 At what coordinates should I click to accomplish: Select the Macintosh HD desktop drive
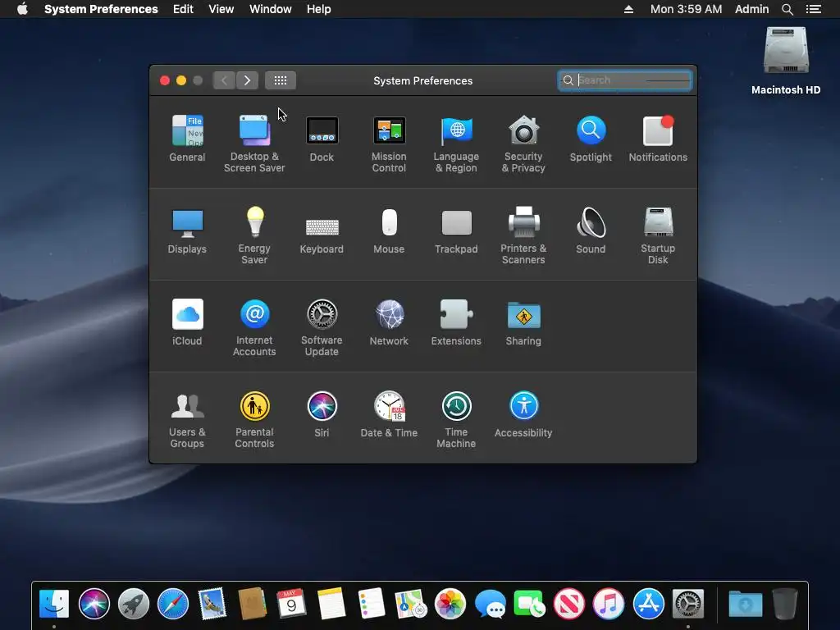point(786,60)
